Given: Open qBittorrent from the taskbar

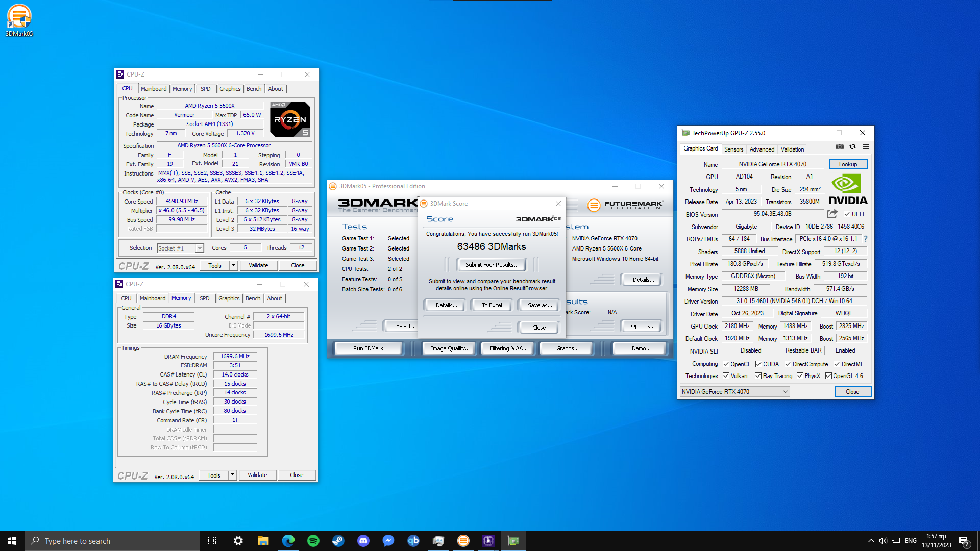Looking at the screenshot, I should click(x=413, y=541).
